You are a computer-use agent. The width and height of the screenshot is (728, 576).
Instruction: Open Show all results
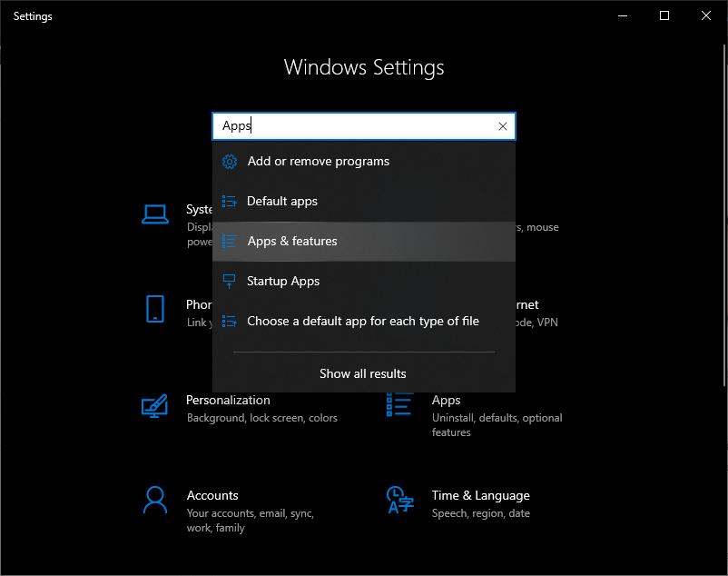point(363,373)
